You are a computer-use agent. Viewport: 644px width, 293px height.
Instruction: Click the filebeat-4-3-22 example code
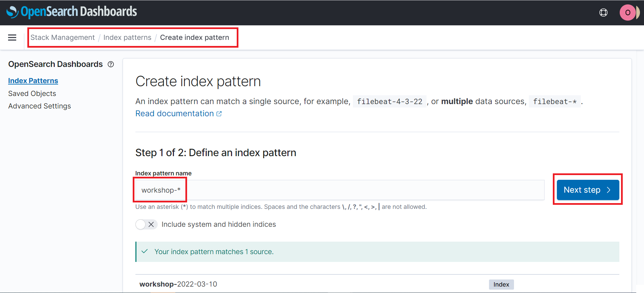tap(390, 101)
